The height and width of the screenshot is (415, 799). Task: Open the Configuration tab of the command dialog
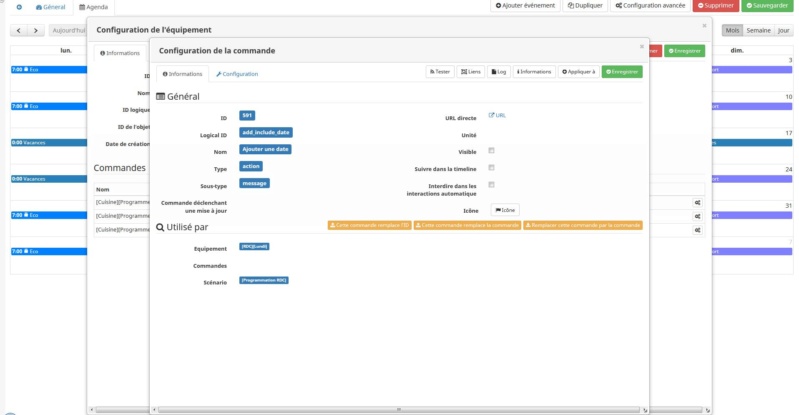point(237,74)
